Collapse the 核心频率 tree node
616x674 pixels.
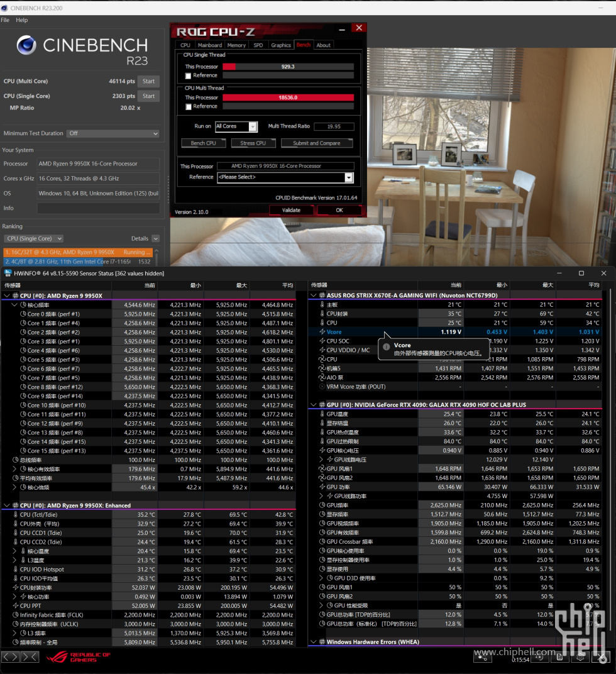14,305
